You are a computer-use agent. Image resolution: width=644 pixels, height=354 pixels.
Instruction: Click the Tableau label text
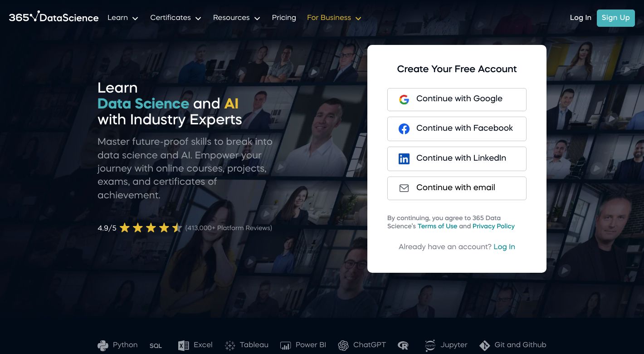pos(254,345)
